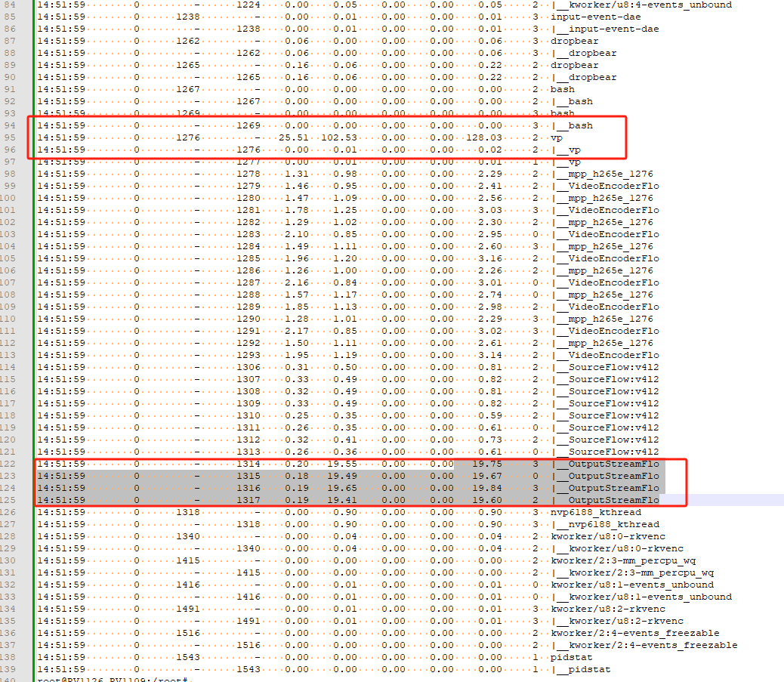The width and height of the screenshot is (784, 682).
Task: Click the 3.14 CPU value on line 113
Action: click(490, 355)
